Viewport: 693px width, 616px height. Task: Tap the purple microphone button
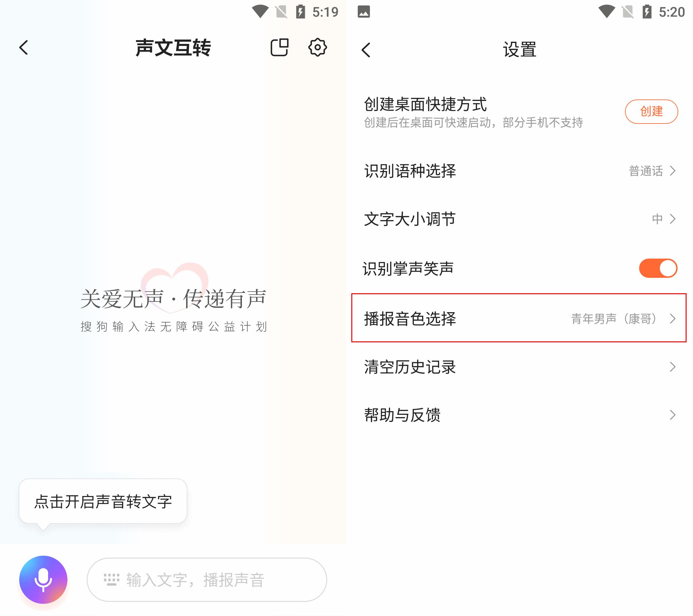point(43,579)
